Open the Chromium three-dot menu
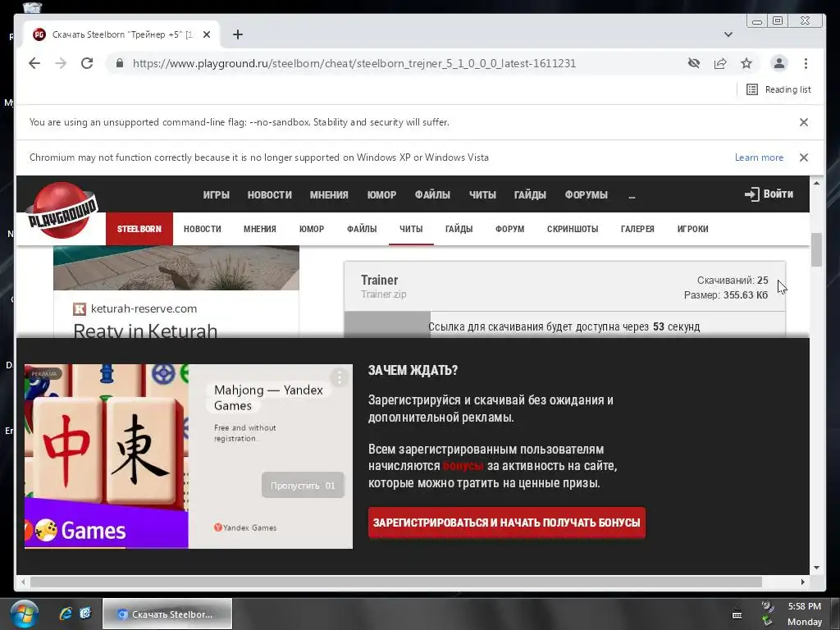This screenshot has width=840, height=630. (806, 63)
